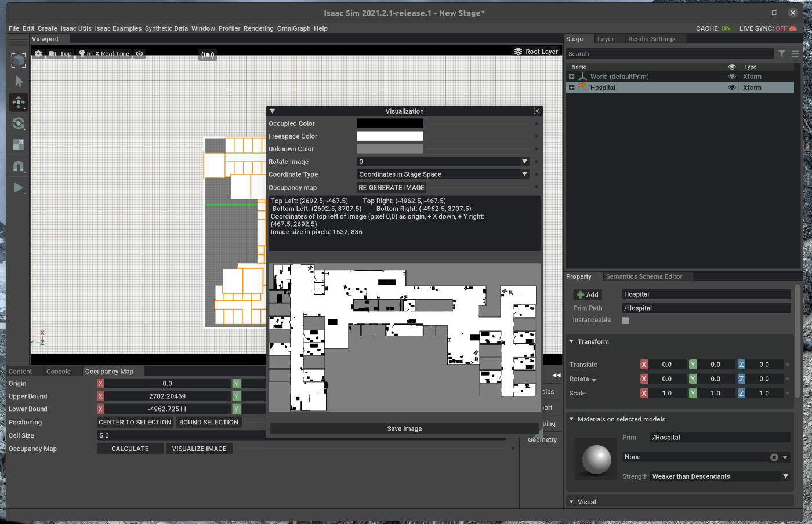The height and width of the screenshot is (524, 812).
Task: Open the RTX Real-time renderer menu
Action: 104,53
